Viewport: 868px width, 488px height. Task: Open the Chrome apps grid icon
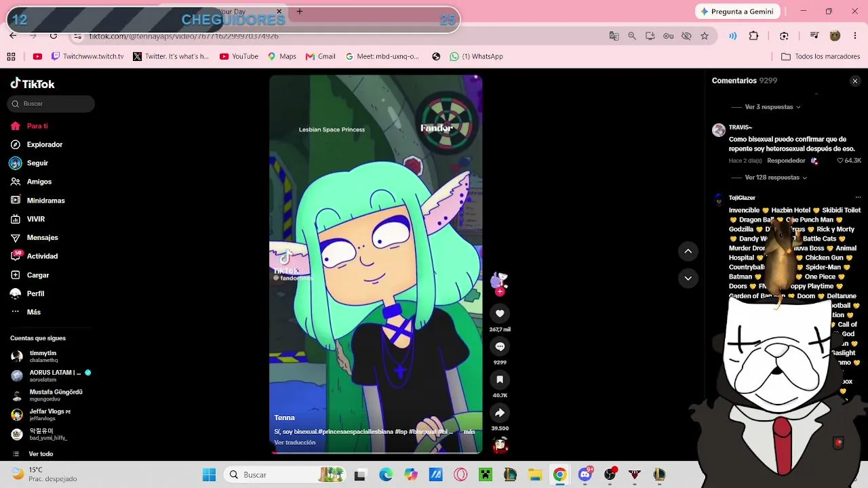tap(11, 56)
